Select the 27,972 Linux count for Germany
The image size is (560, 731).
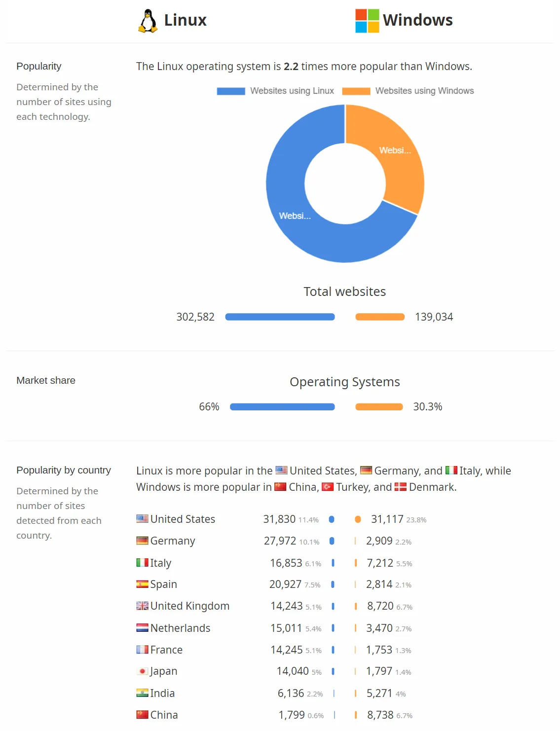[x=280, y=541]
